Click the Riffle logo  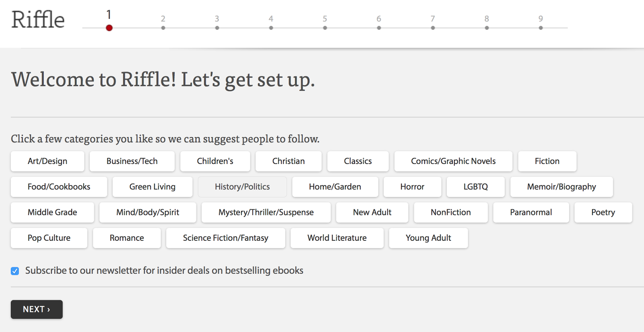[38, 20]
